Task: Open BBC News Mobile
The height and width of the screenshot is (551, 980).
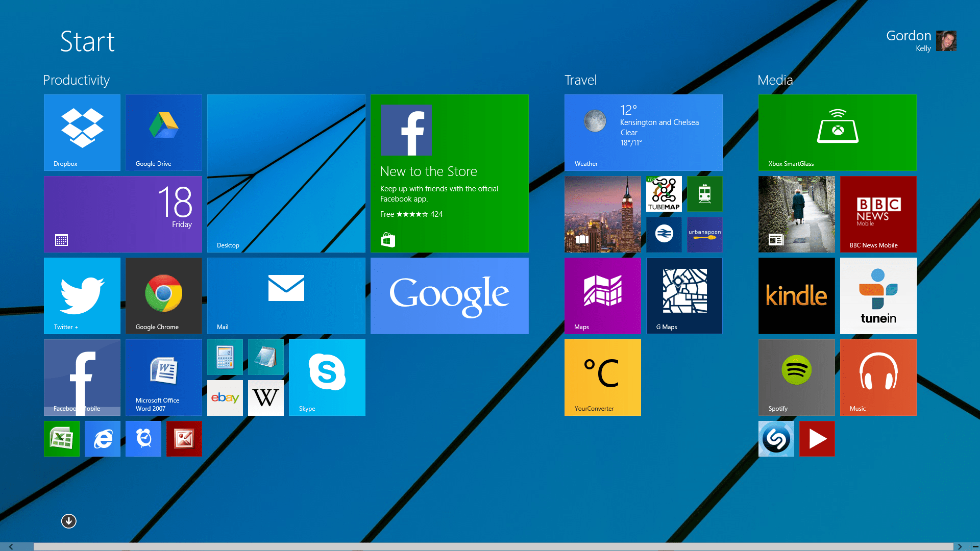Action: 877,214
